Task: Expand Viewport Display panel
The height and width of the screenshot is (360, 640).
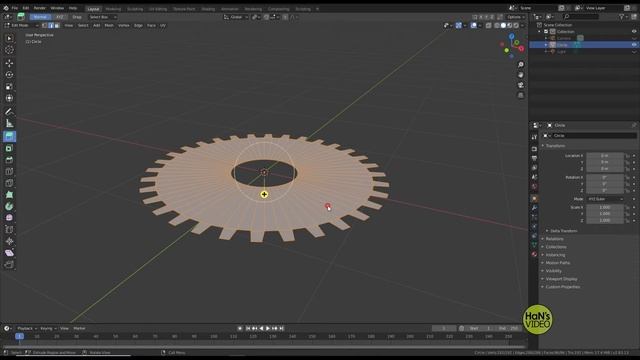Action: coord(561,279)
